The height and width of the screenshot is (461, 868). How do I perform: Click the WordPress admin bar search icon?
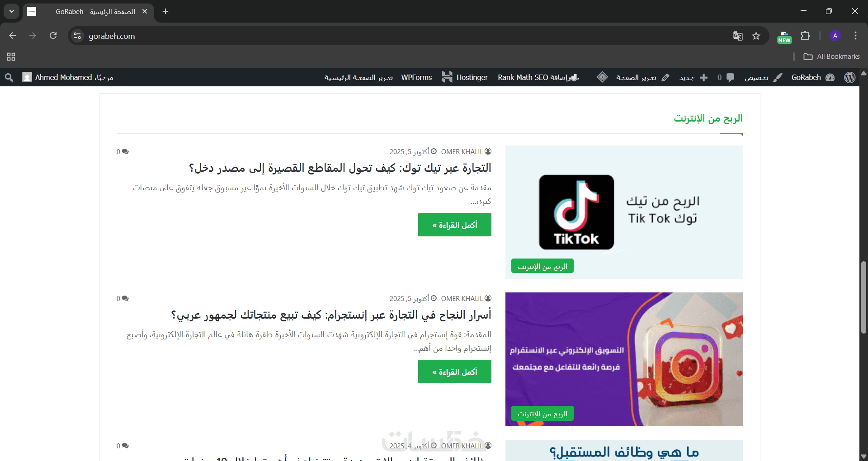pyautogui.click(x=9, y=77)
